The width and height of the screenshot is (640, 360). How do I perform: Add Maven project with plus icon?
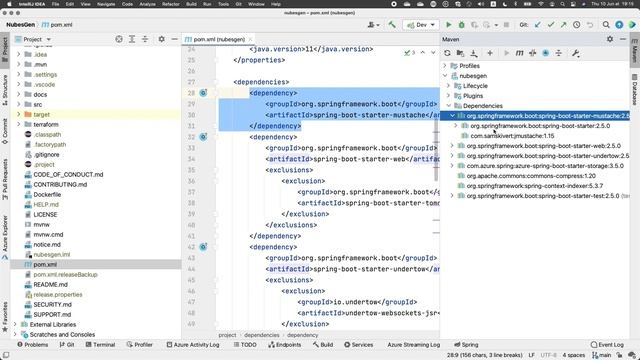490,53
